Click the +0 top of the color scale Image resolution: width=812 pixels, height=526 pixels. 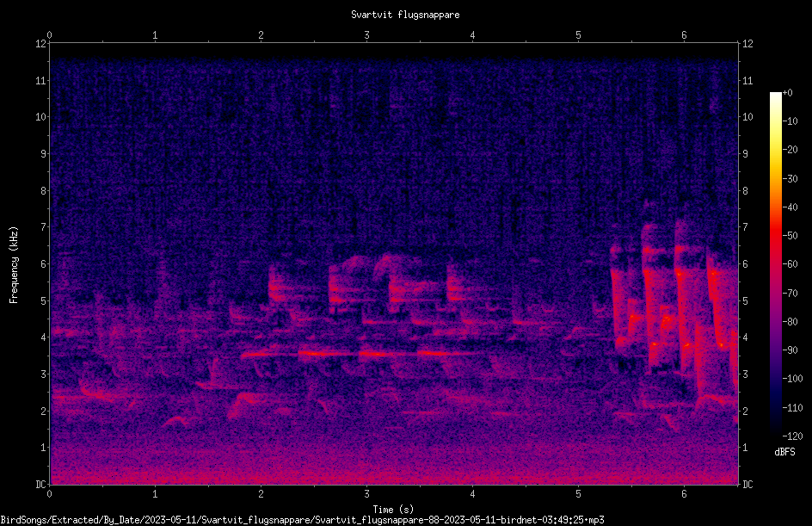coord(787,93)
